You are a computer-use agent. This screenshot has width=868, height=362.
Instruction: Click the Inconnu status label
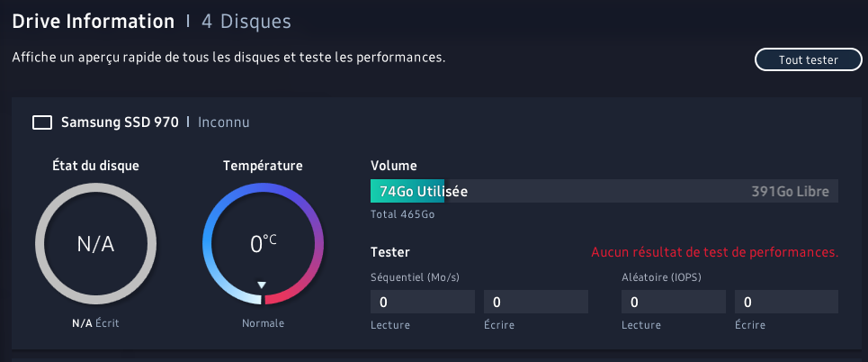(x=224, y=122)
